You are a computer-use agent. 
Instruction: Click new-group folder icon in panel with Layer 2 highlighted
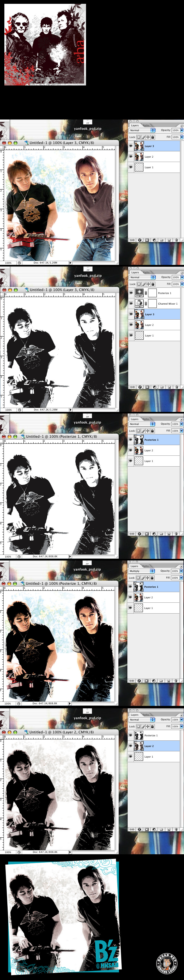161,829
